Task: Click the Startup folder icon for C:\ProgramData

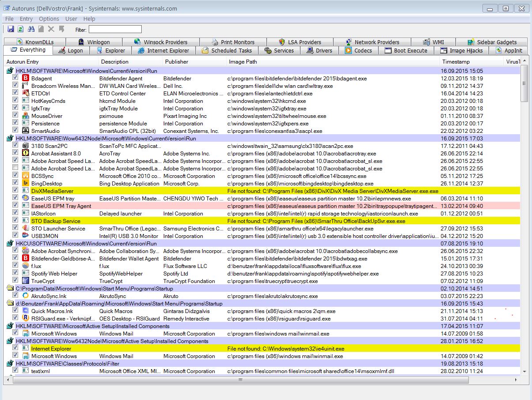Action: click(10, 289)
